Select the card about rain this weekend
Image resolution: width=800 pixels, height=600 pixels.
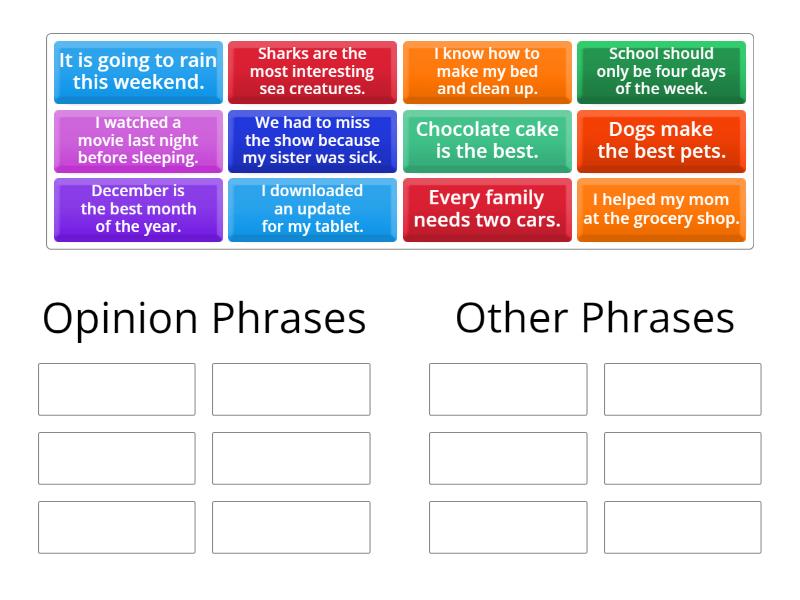tap(137, 71)
